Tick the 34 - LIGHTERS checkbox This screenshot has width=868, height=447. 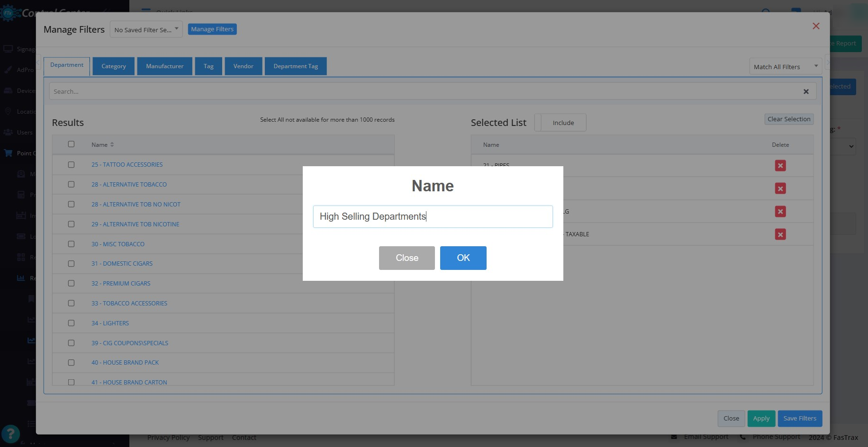[x=71, y=323]
